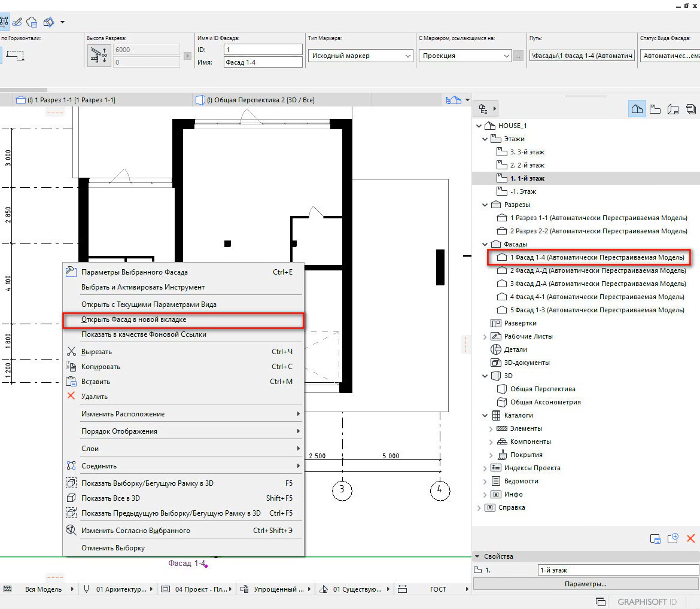Click the navigator settings icon beside delete
Image resolution: width=700 pixels, height=609 pixels.
pos(655,538)
